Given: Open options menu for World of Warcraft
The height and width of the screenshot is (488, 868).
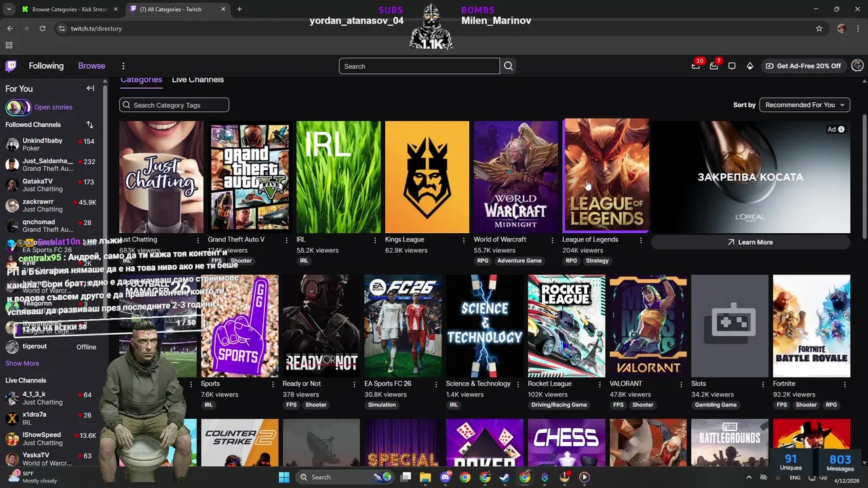Looking at the screenshot, I should click(x=552, y=240).
